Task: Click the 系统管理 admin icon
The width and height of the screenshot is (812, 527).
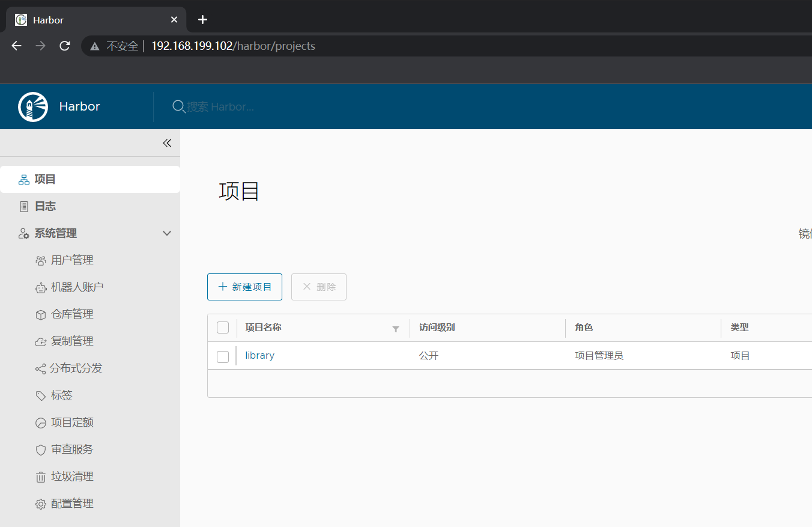Action: pos(24,234)
